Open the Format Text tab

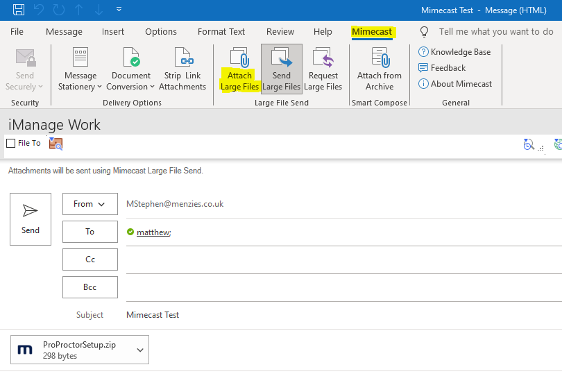coord(221,32)
